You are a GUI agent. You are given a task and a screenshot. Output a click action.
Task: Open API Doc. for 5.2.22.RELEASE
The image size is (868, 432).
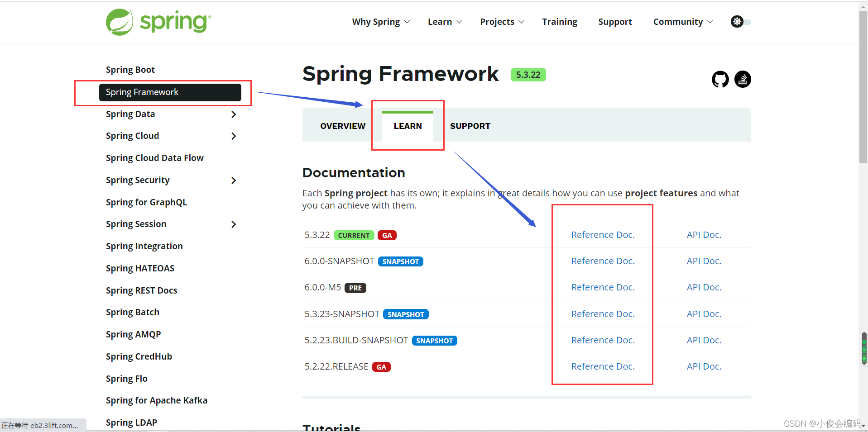704,366
